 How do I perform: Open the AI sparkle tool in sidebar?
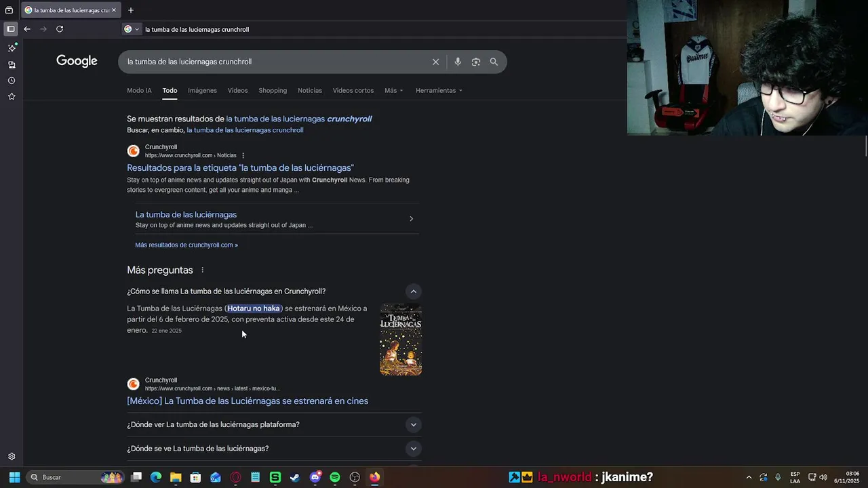coord(12,48)
